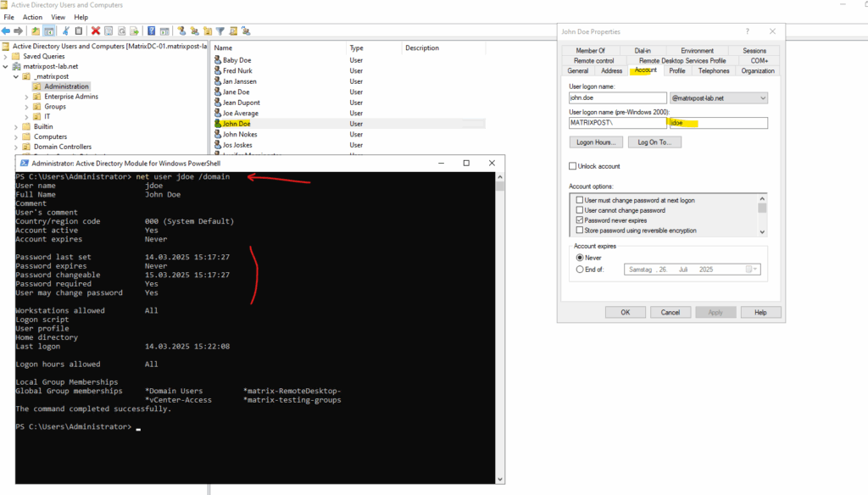Click the question mark in John Doe Properties title bar
The image size is (868, 495).
(748, 31)
